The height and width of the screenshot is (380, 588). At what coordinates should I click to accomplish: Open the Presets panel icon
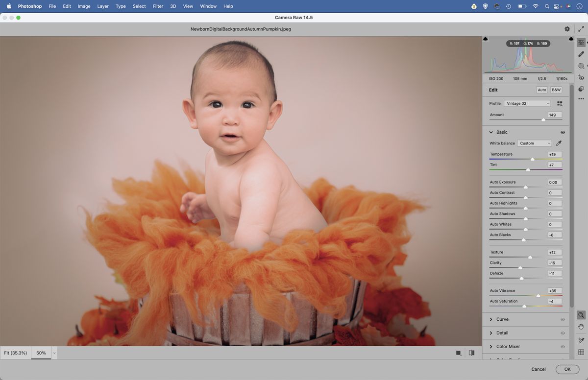pyautogui.click(x=581, y=89)
